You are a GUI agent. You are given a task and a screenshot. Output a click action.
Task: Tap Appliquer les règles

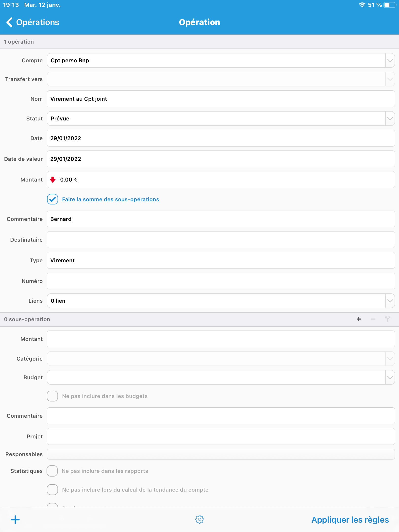tap(350, 520)
